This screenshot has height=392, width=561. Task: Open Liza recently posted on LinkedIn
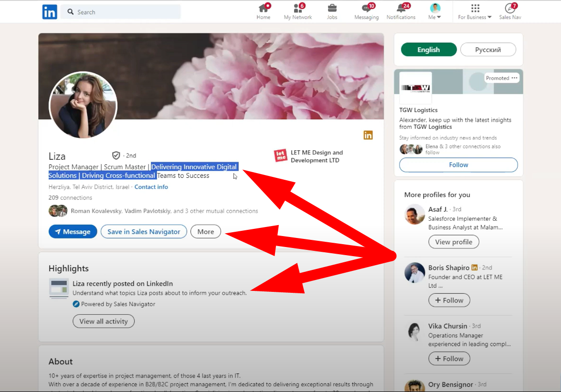[123, 283]
